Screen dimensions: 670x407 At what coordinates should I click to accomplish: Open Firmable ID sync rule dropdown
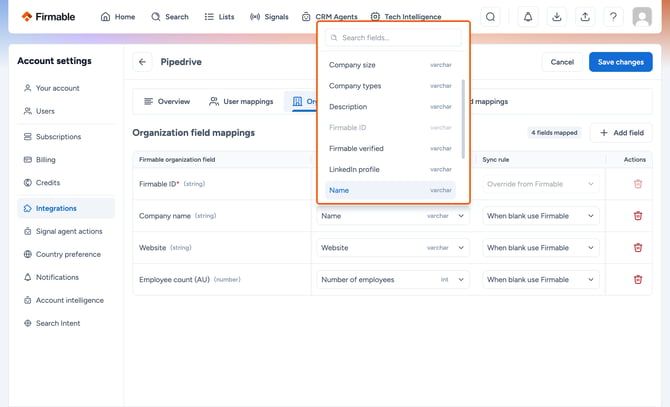(541, 184)
